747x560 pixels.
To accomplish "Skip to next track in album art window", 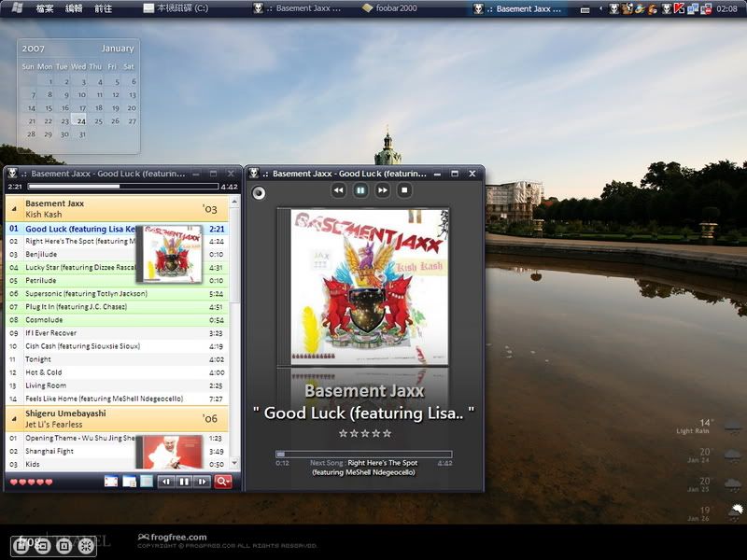I will (383, 190).
